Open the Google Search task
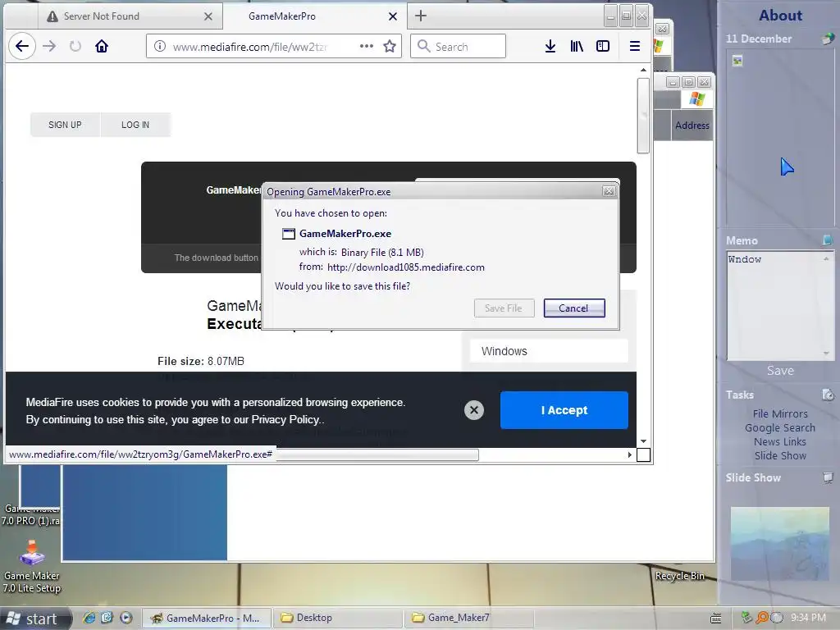 tap(780, 427)
